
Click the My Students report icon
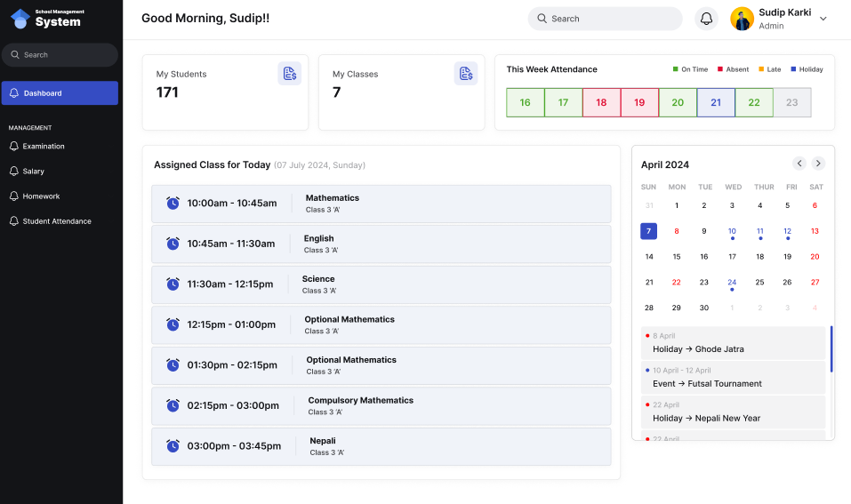tap(289, 74)
